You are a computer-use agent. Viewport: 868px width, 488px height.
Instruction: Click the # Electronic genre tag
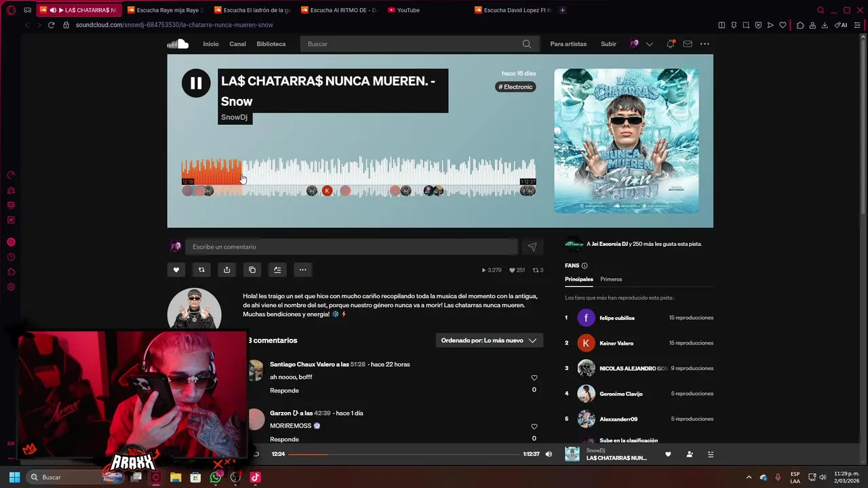(x=515, y=87)
